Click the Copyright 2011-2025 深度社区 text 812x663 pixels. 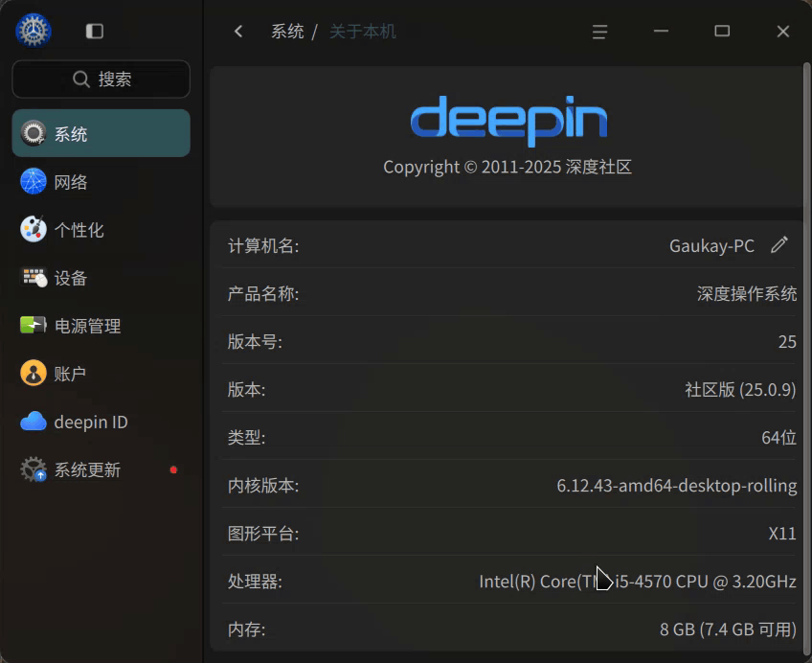[x=507, y=167]
